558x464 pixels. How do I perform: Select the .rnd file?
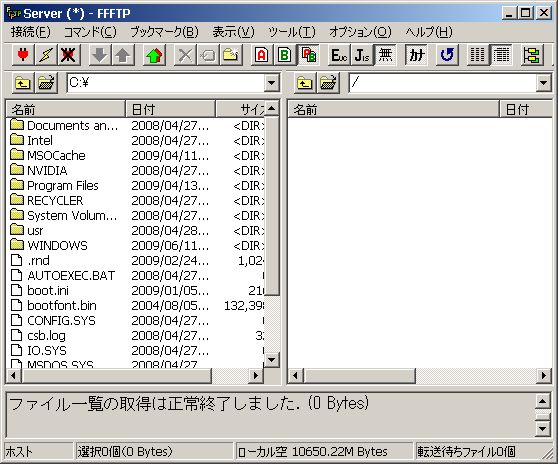point(30,260)
